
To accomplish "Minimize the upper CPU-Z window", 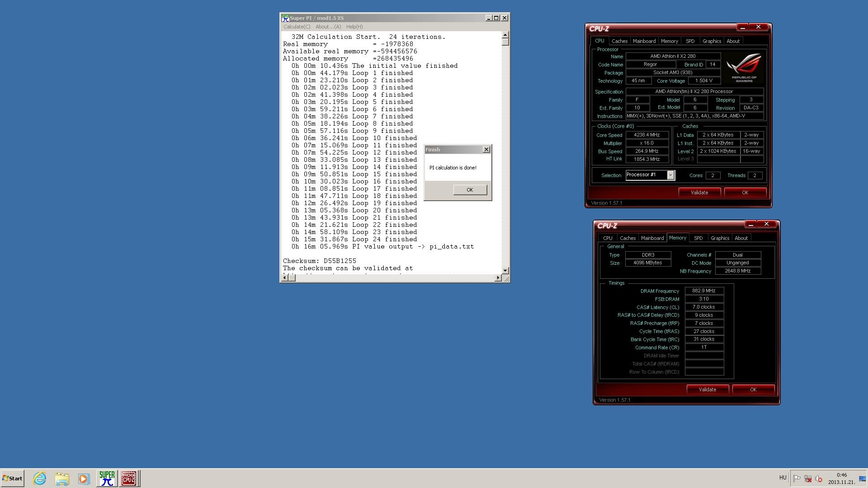I will coord(742,27).
